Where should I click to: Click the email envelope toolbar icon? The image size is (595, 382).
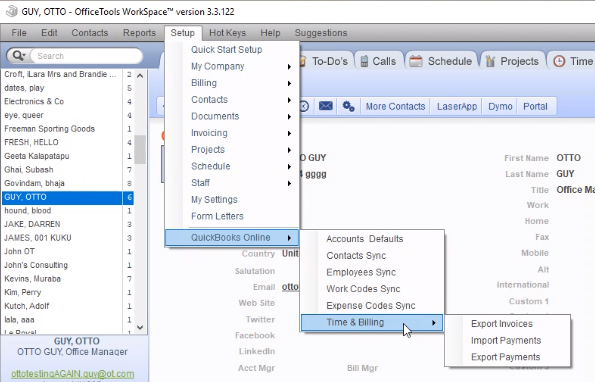[326, 106]
